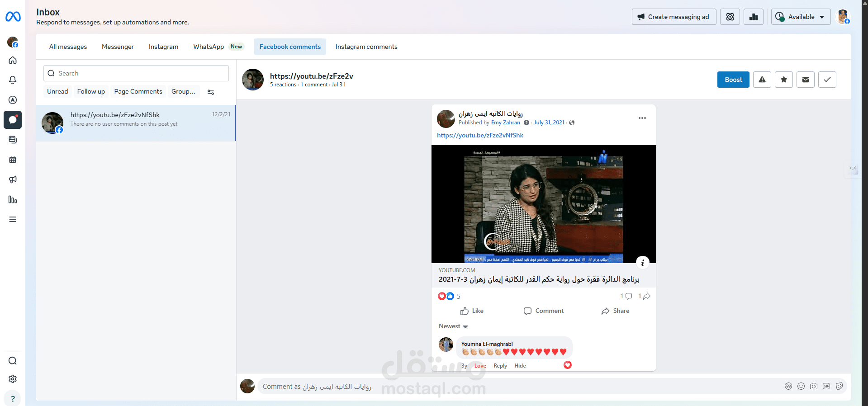
Task: Click the page avatar at sidebar top
Action: coord(13,42)
